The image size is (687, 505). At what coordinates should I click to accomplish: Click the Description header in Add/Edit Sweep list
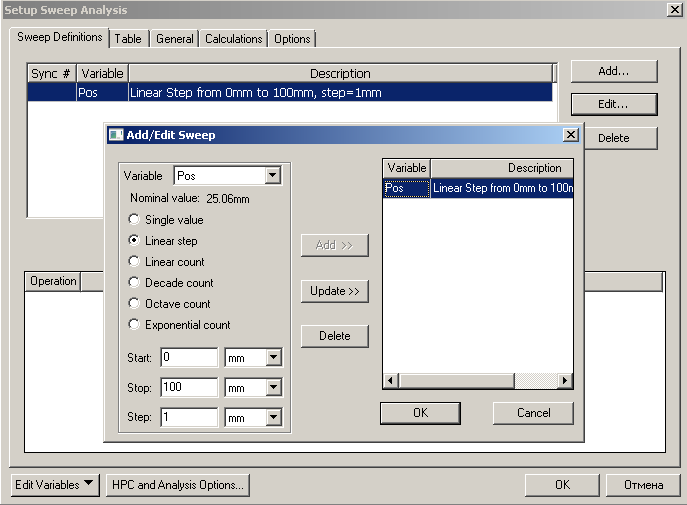click(502, 168)
